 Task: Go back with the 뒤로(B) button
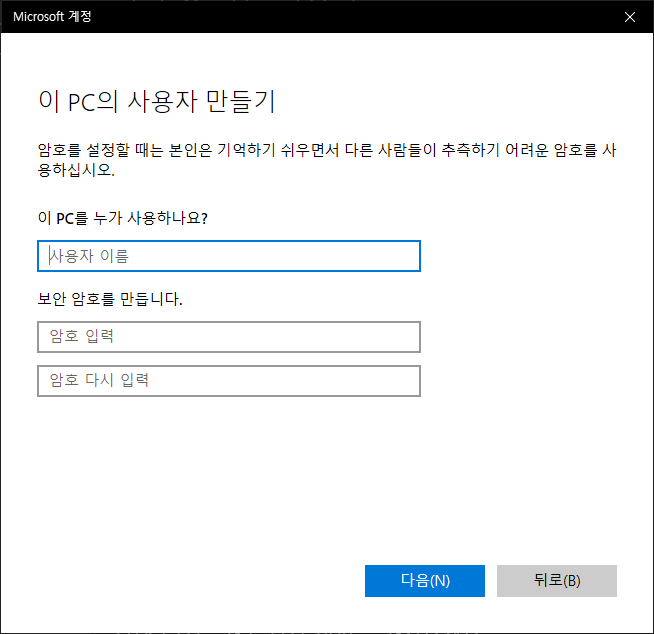click(x=556, y=581)
